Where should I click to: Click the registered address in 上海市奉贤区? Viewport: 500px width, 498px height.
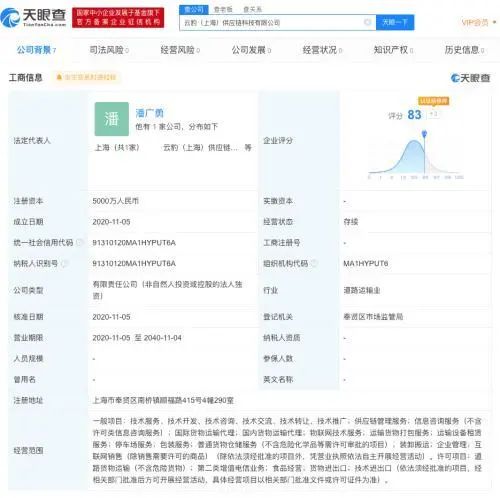[x=163, y=400]
